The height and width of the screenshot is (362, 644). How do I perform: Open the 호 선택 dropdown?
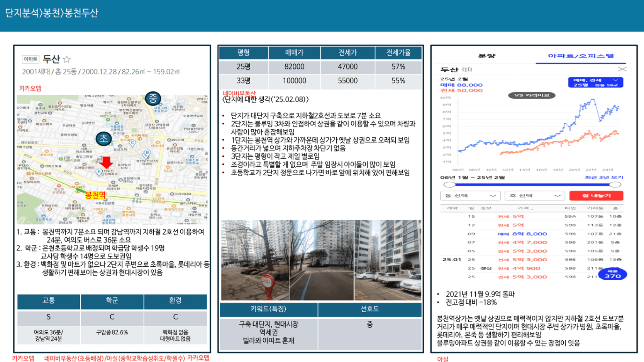pos(535,196)
